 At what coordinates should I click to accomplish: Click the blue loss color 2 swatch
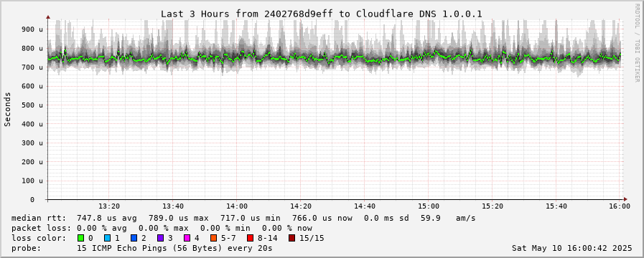[x=134, y=238]
